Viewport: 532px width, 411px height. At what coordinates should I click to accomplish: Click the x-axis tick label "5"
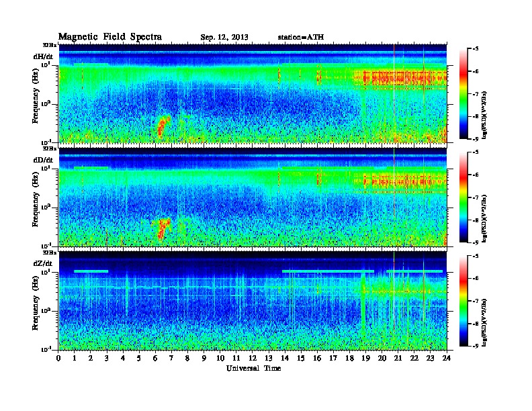point(139,359)
